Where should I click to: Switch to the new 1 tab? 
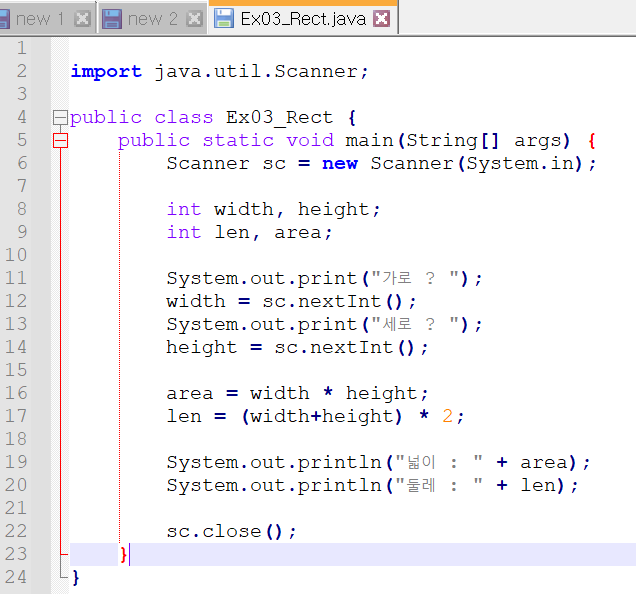click(x=39, y=19)
